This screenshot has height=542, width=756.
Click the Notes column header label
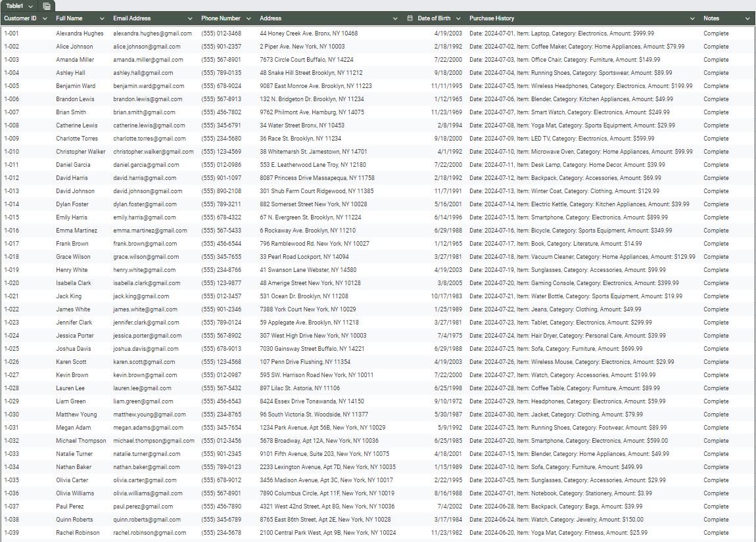(x=711, y=18)
